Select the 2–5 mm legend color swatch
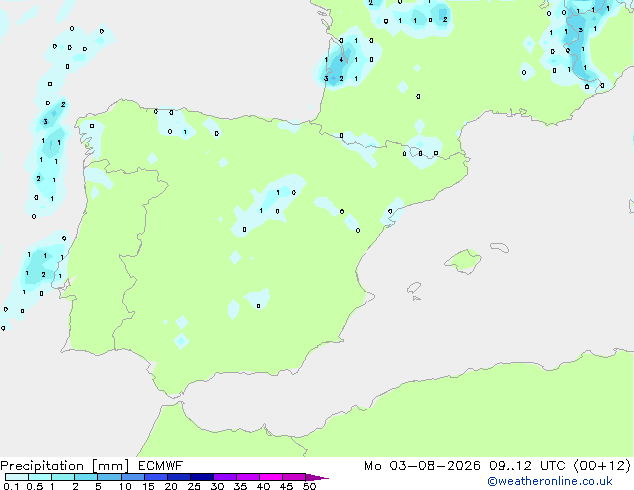The height and width of the screenshot is (490, 634). (x=86, y=477)
